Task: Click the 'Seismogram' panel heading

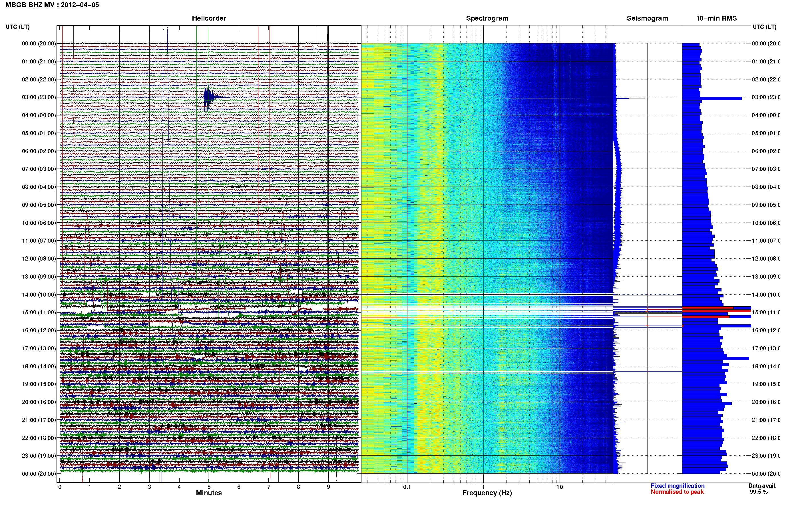Action: coord(648,18)
